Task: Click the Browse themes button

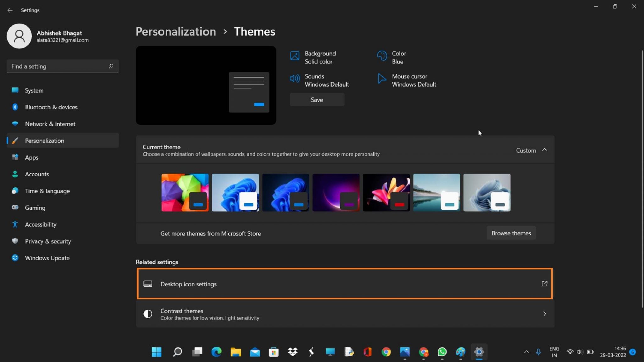Action: (x=511, y=233)
